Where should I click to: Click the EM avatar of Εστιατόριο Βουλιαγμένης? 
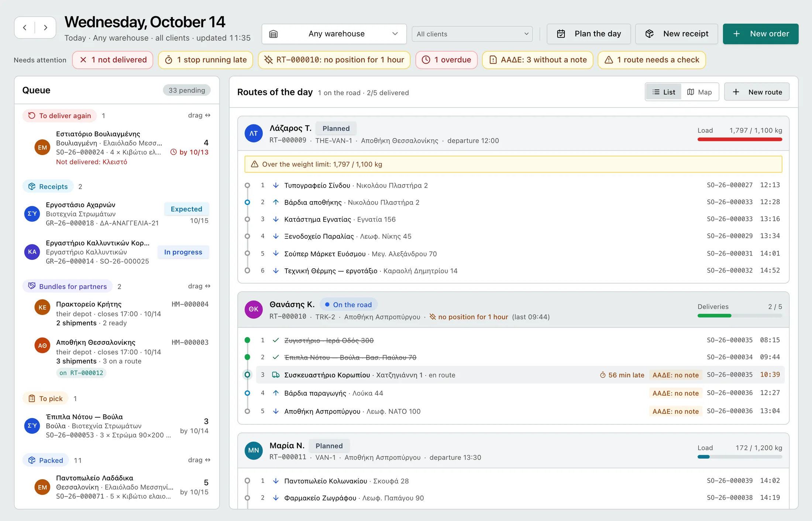click(x=42, y=148)
